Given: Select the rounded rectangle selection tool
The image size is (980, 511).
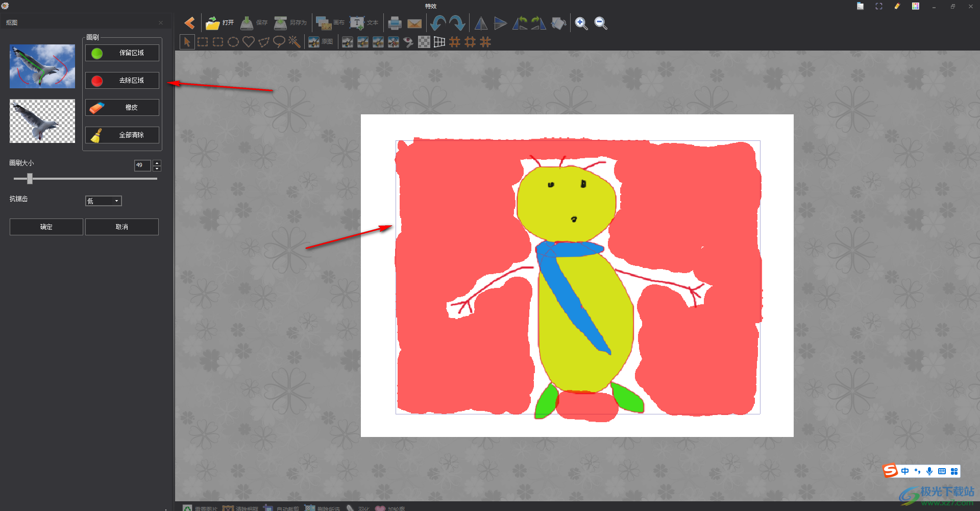Looking at the screenshot, I should (218, 42).
